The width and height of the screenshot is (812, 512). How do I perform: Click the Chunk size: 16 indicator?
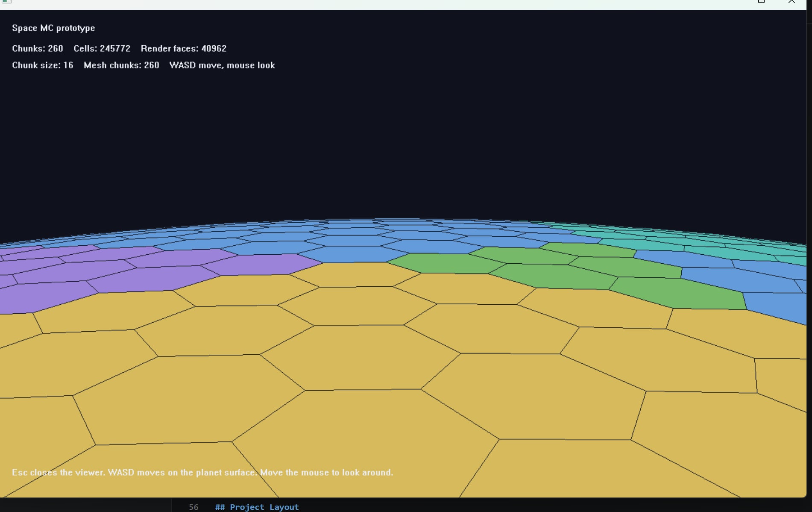[x=42, y=65]
